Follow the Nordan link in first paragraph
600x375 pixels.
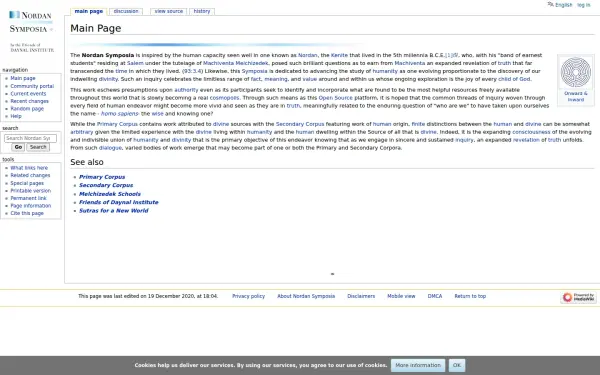coord(308,55)
